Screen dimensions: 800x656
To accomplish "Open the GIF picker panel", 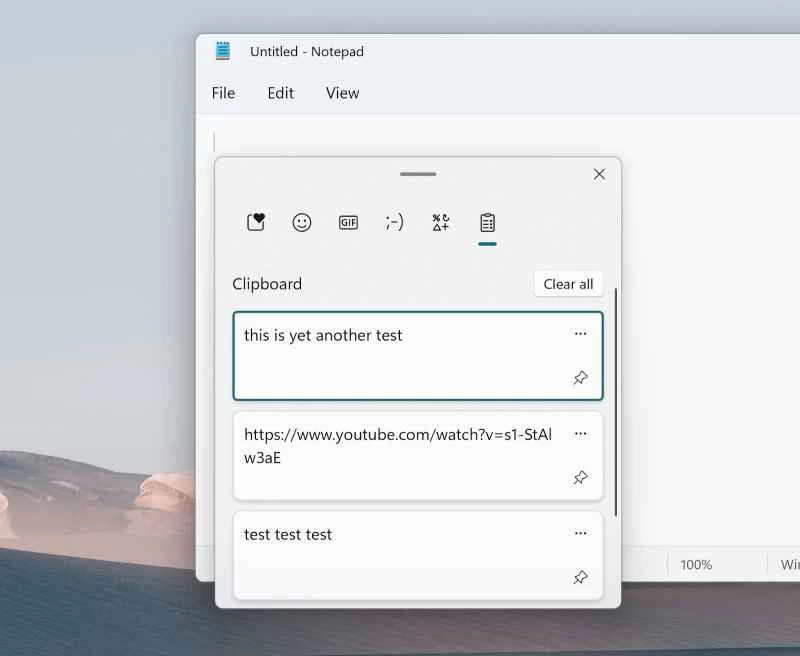I will pos(348,222).
